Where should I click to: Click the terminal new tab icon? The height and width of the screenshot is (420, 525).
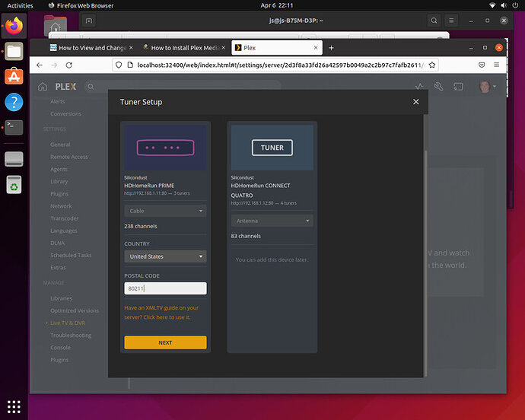coord(89,21)
